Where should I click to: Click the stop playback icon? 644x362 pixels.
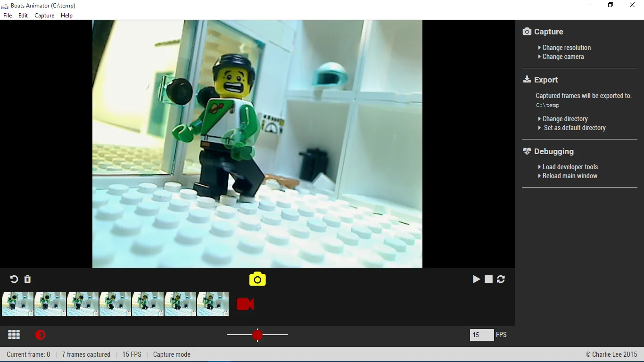pyautogui.click(x=488, y=279)
